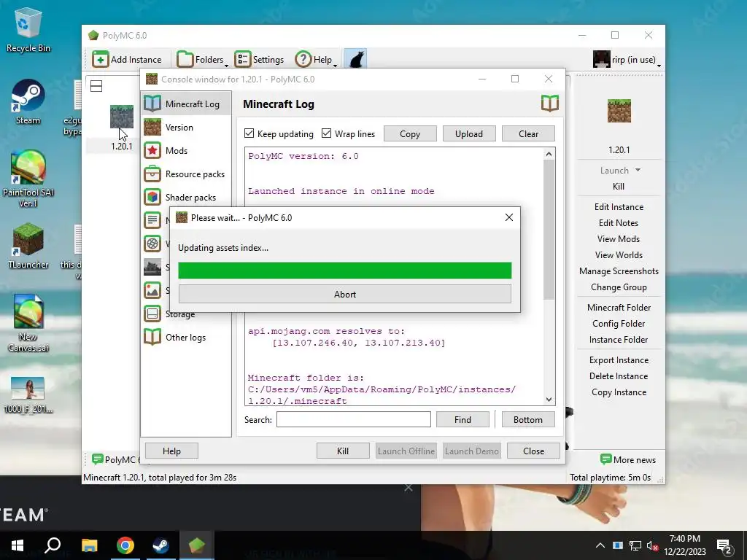Image resolution: width=747 pixels, height=560 pixels.
Task: Click the black cat icon in the toolbar
Action: coord(355,60)
